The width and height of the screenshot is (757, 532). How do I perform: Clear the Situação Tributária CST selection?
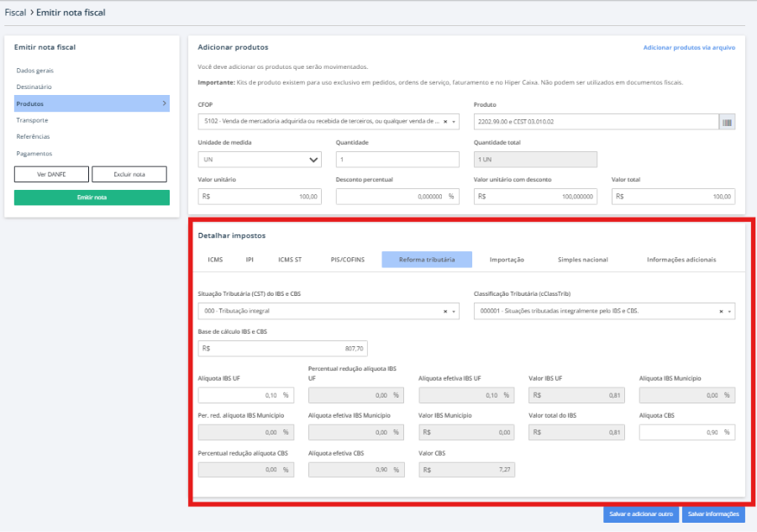pos(445,311)
